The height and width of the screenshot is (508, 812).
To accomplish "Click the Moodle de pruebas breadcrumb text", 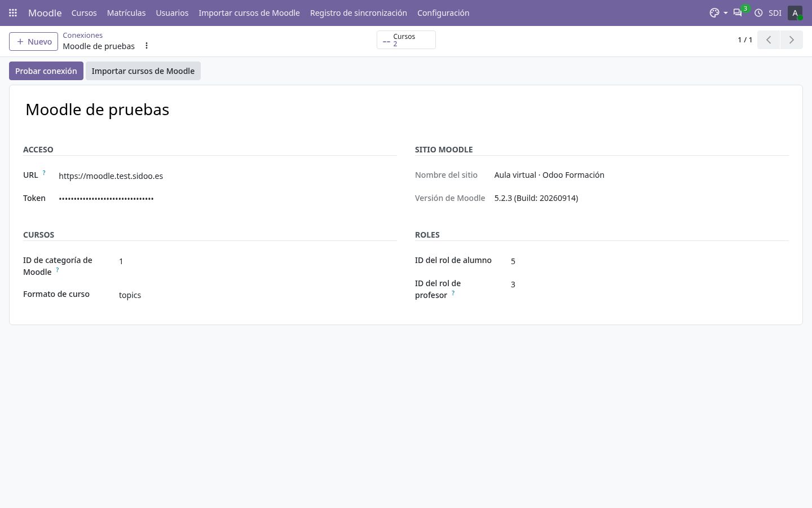I will coord(99,46).
